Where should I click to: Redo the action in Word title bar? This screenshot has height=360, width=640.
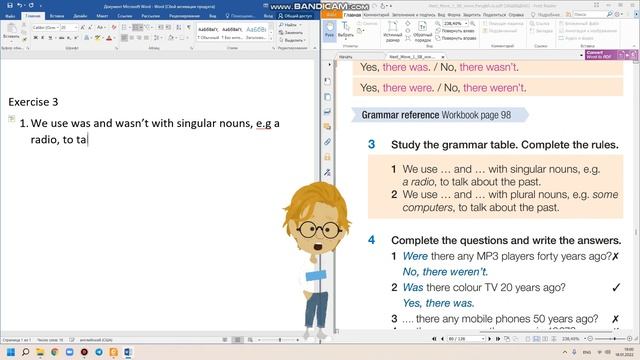click(x=31, y=5)
